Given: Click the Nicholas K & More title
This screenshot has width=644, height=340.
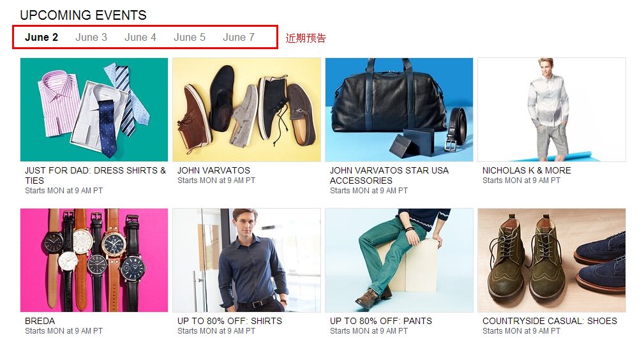Looking at the screenshot, I should point(527,170).
